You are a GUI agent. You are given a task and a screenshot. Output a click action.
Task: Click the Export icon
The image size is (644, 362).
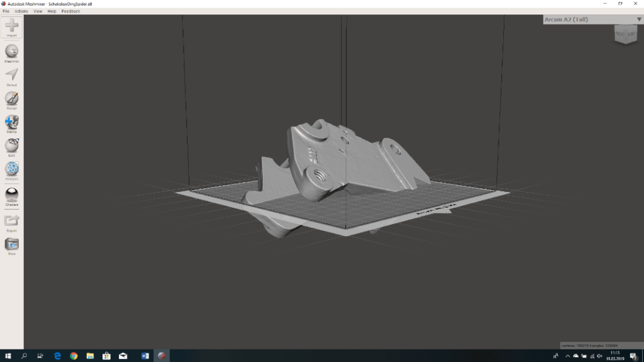[x=11, y=220]
